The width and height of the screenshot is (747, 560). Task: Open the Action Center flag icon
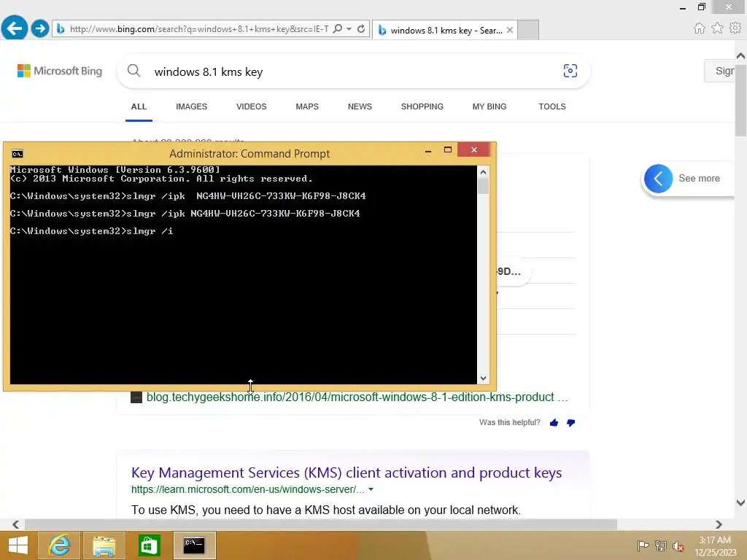tap(643, 545)
